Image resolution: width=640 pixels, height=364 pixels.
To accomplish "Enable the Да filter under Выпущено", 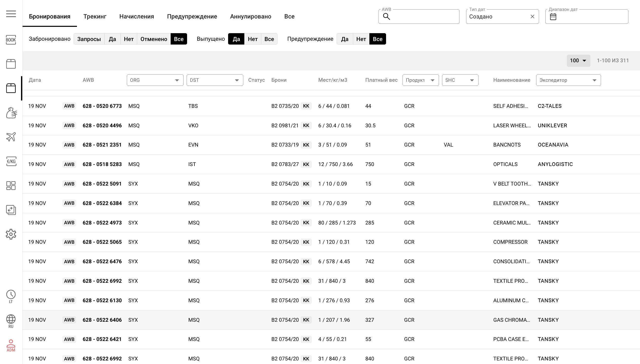I will [x=236, y=39].
